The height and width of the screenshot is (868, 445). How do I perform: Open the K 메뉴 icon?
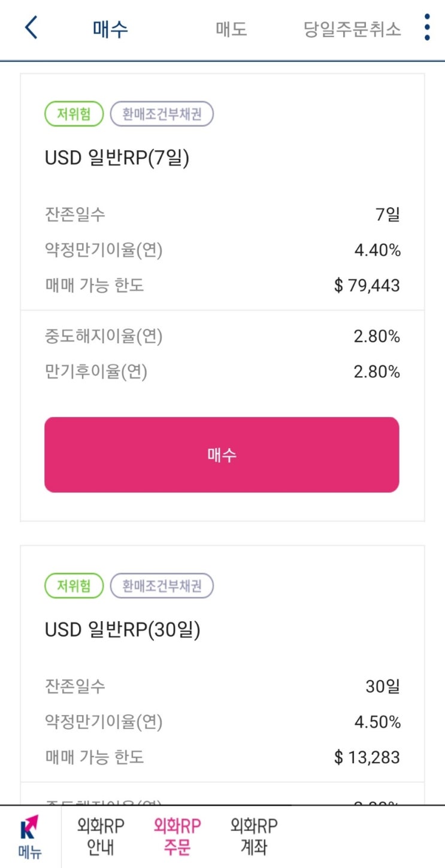30,837
